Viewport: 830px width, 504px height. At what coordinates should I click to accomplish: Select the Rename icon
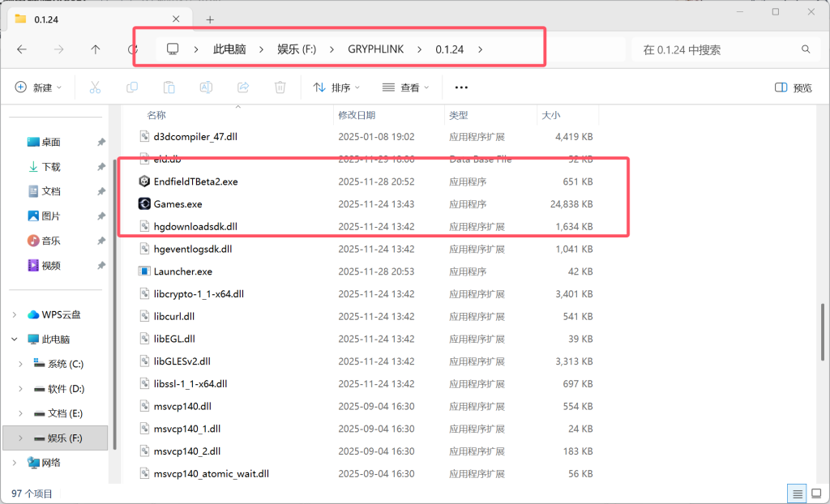tap(206, 88)
